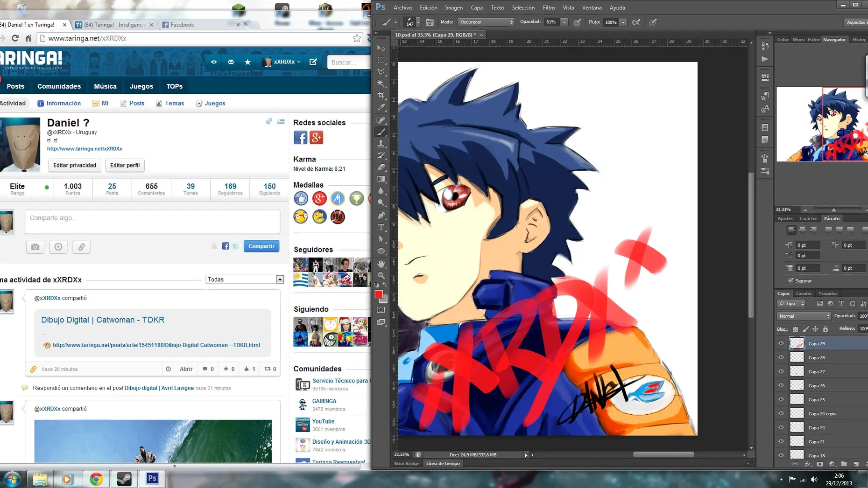The image size is (868, 488).
Task: Select the Pen tool
Action: pos(381,216)
